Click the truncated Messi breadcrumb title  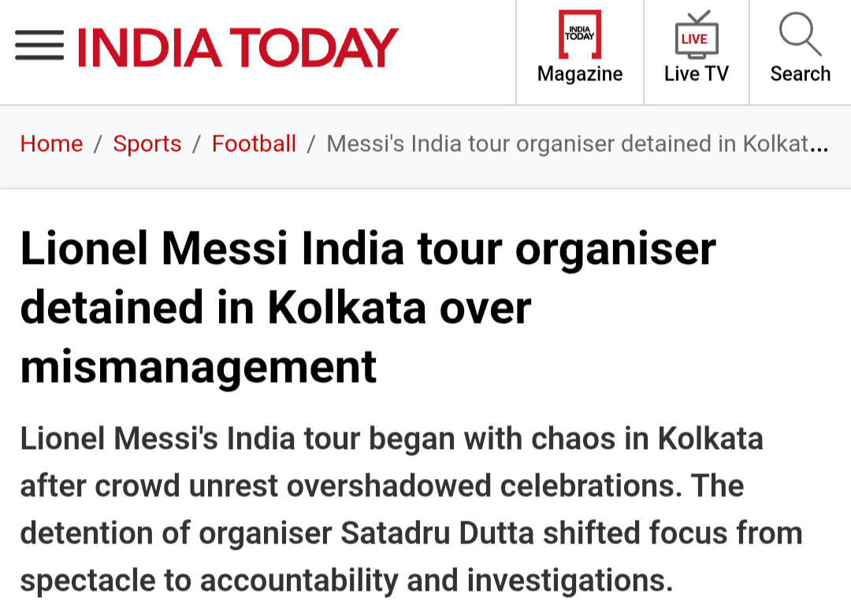(x=567, y=144)
